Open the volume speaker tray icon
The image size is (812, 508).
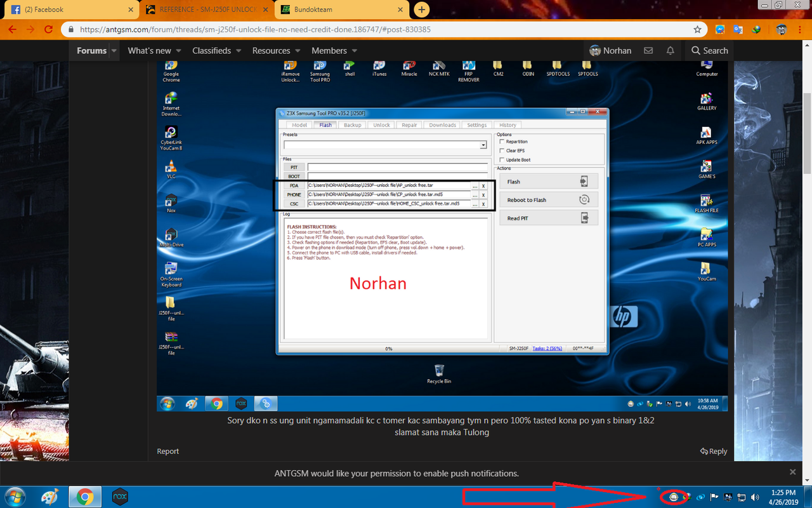click(755, 497)
